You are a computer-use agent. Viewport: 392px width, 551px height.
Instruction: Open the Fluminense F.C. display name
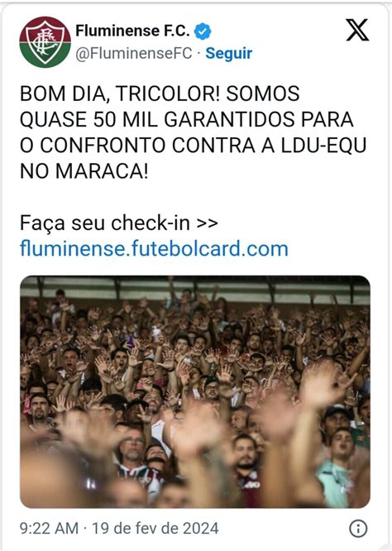pos(133,31)
